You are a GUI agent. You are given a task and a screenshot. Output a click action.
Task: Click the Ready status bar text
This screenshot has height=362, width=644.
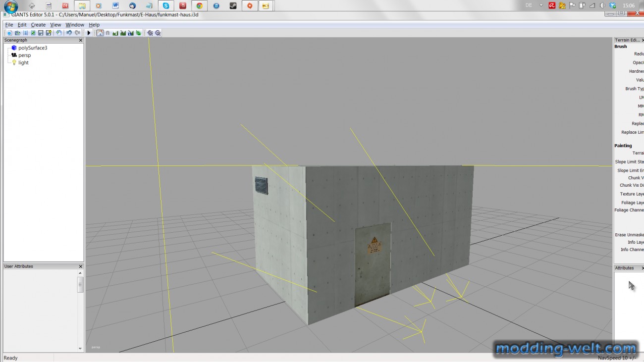coord(10,358)
